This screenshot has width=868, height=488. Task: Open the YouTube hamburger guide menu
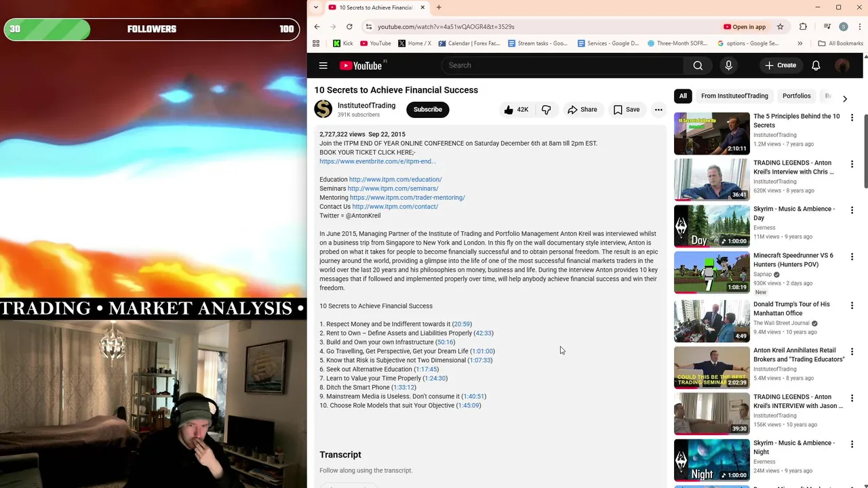323,66
